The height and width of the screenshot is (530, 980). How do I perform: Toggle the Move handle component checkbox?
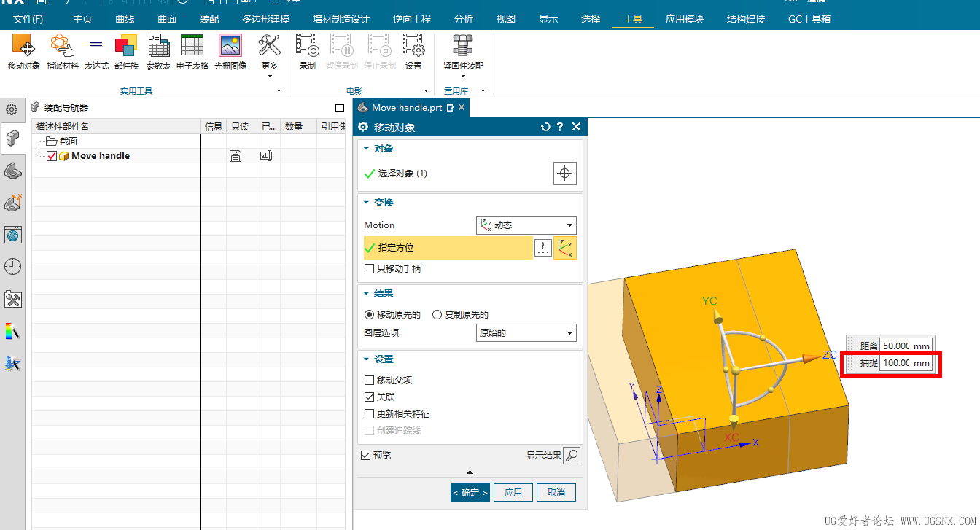(x=52, y=156)
